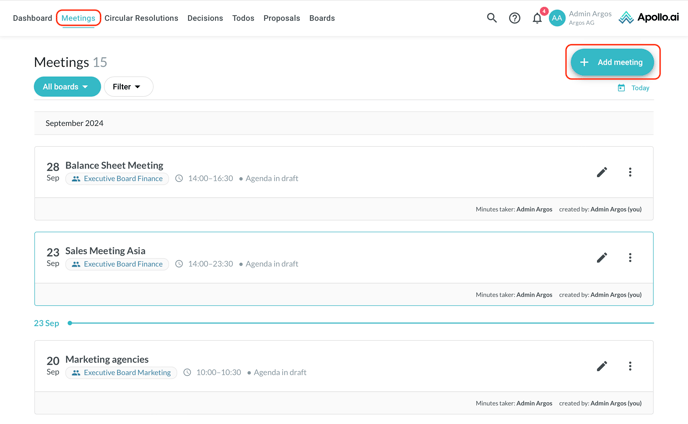Click the AA user avatar
This screenshot has height=424, width=688.
click(x=557, y=18)
